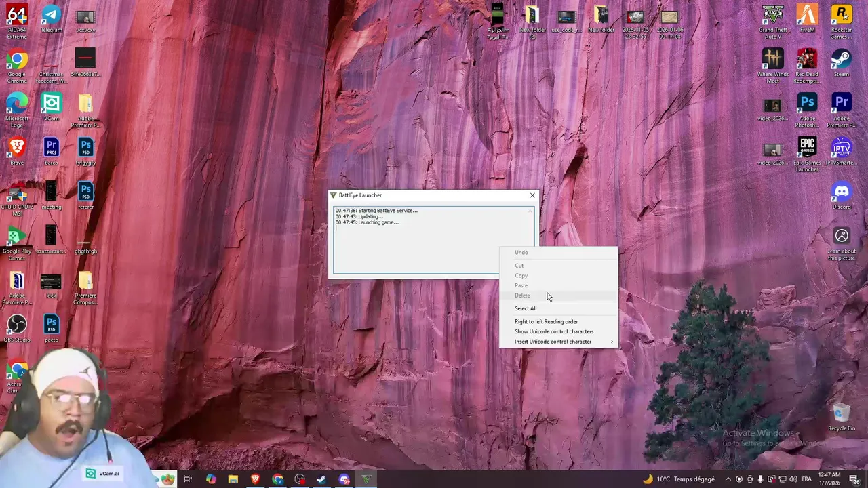
Task: Click Undo in the context menu
Action: [x=559, y=252]
